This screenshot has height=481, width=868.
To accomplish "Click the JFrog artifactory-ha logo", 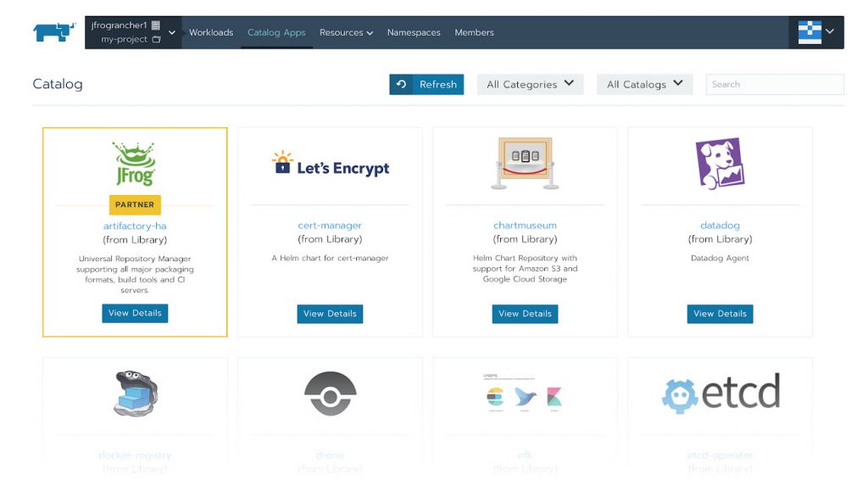I will tap(135, 165).
